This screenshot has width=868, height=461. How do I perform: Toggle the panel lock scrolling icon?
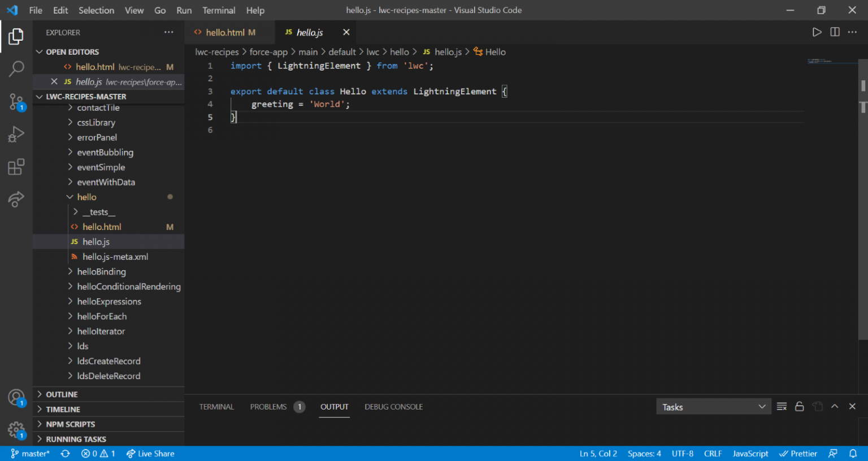(x=799, y=406)
